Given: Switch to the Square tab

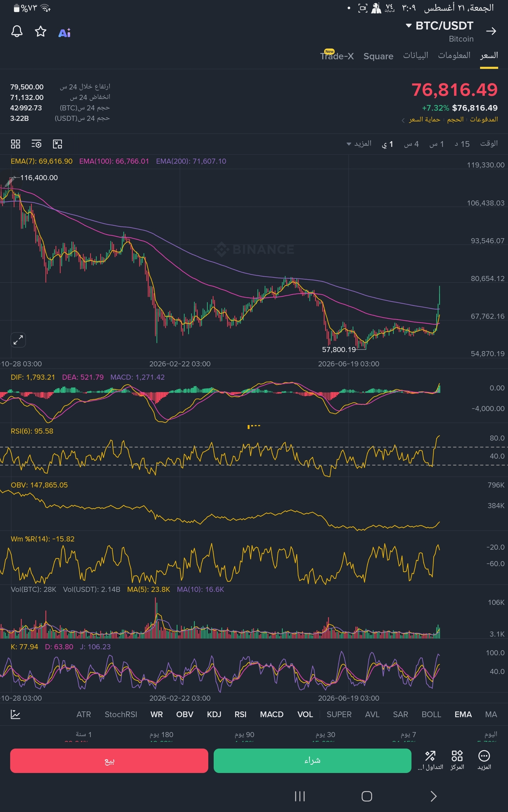Looking at the screenshot, I should coord(378,56).
